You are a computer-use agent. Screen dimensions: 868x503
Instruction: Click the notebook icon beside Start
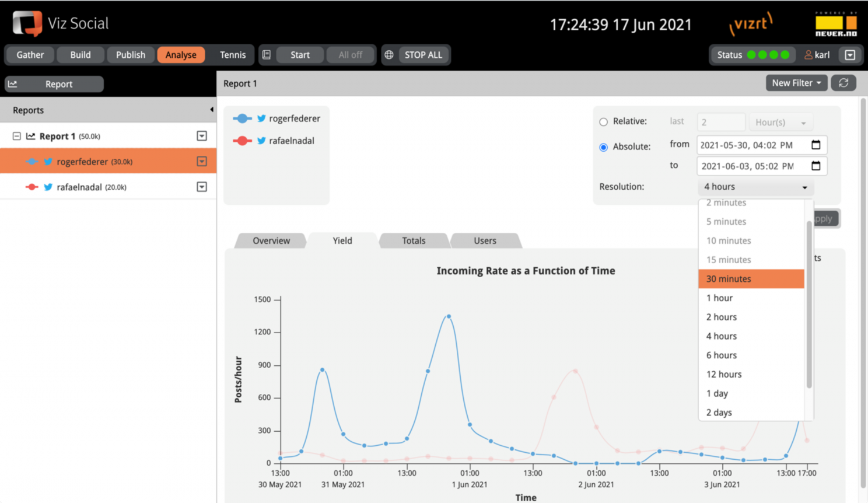(267, 55)
